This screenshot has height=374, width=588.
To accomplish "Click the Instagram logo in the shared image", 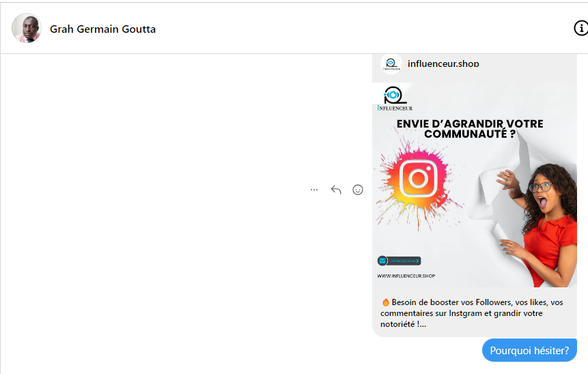I will 418,179.
